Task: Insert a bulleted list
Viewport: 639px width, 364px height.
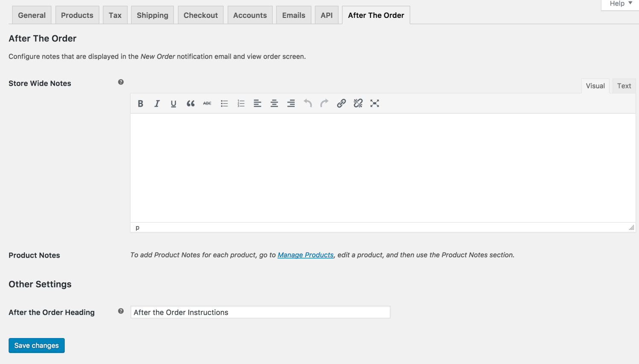Action: click(224, 103)
